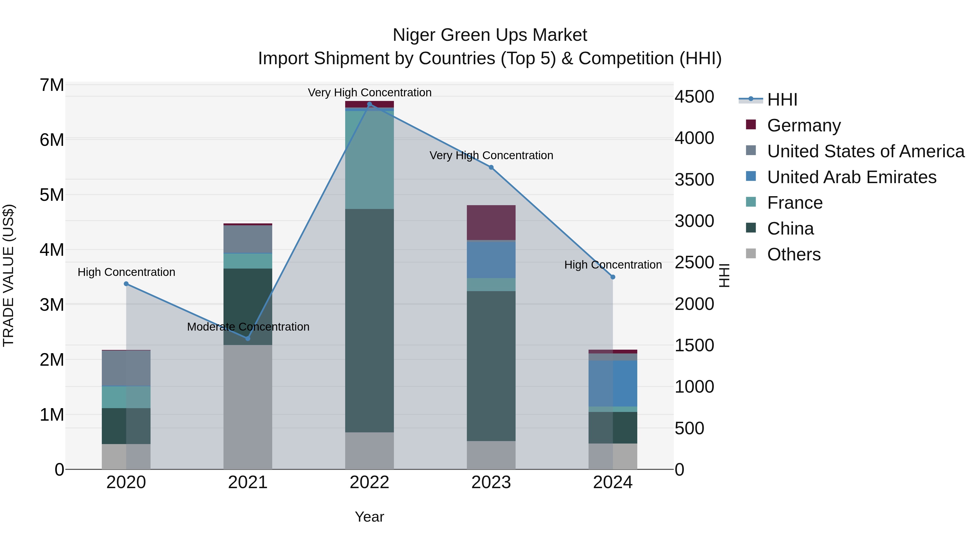Click the China dark green swatch
Viewport: 980px width, 551px height.
point(751,227)
